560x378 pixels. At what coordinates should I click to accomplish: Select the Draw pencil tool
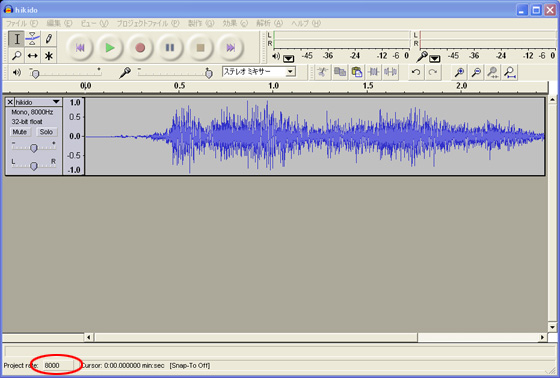pos(49,39)
